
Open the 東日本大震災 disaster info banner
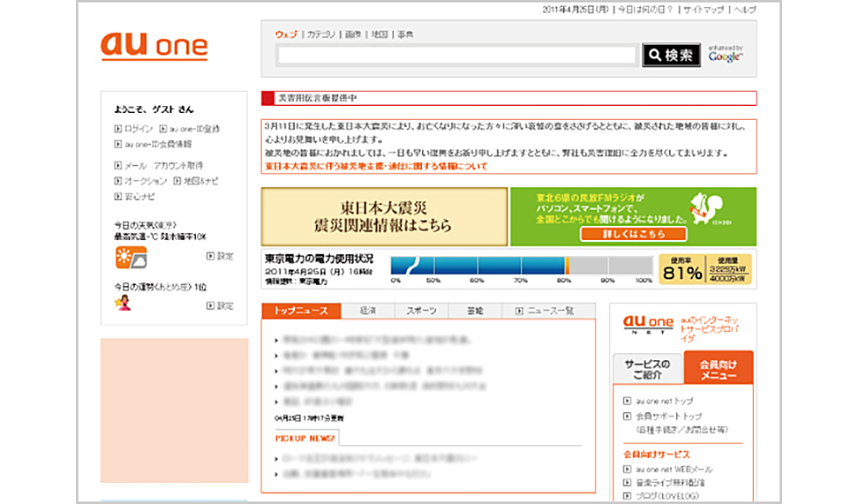[x=384, y=217]
